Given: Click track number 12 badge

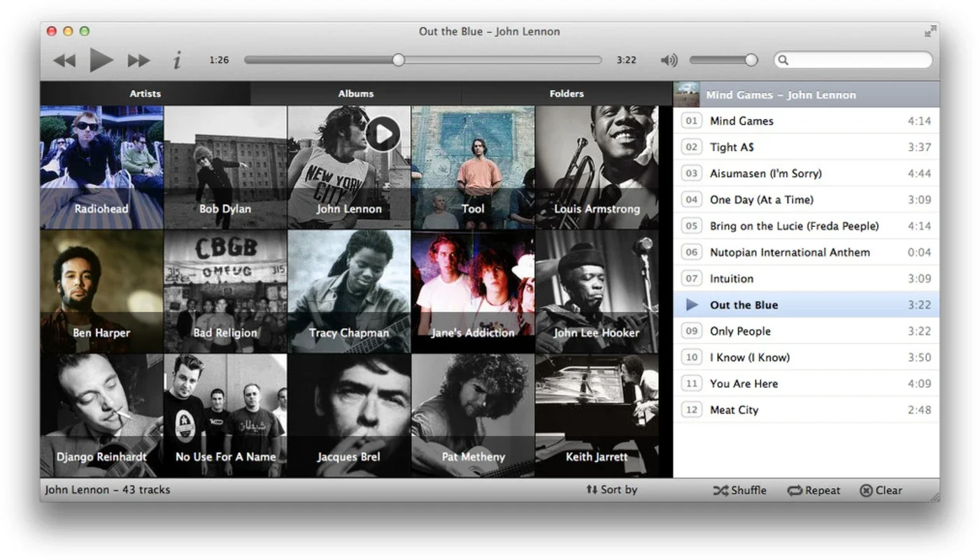Looking at the screenshot, I should pyautogui.click(x=691, y=410).
